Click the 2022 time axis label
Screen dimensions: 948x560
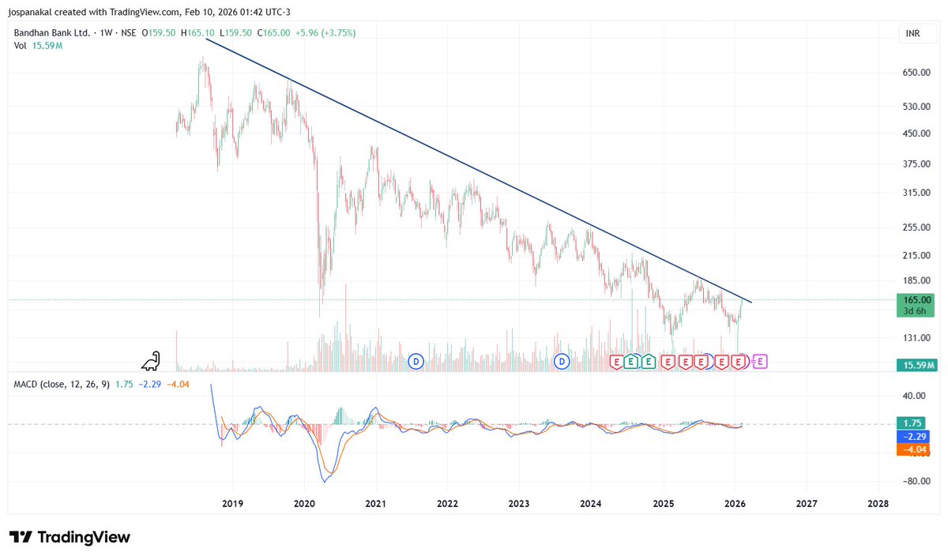(447, 503)
